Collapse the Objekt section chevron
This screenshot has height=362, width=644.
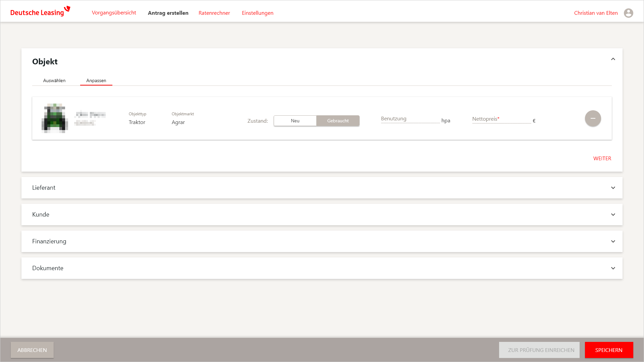pyautogui.click(x=613, y=59)
